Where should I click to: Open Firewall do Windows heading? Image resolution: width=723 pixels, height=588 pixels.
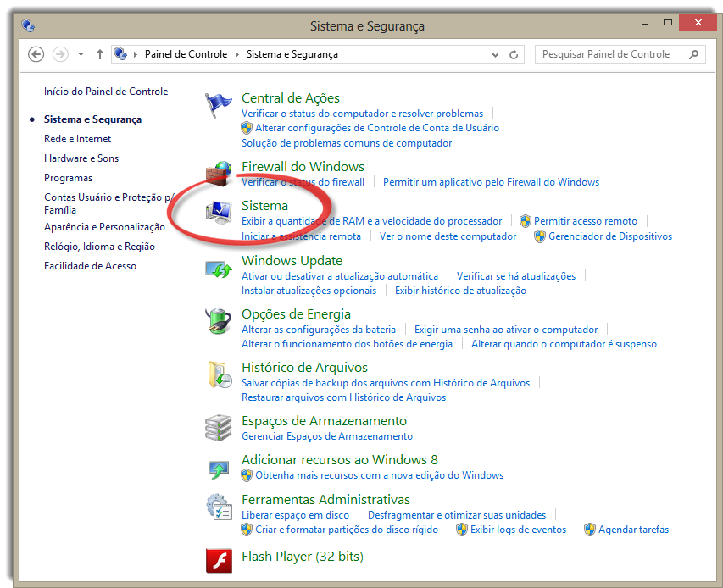point(303,166)
